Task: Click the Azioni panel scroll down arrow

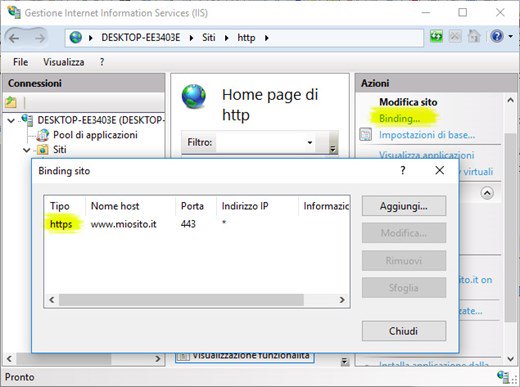Action: (510, 359)
